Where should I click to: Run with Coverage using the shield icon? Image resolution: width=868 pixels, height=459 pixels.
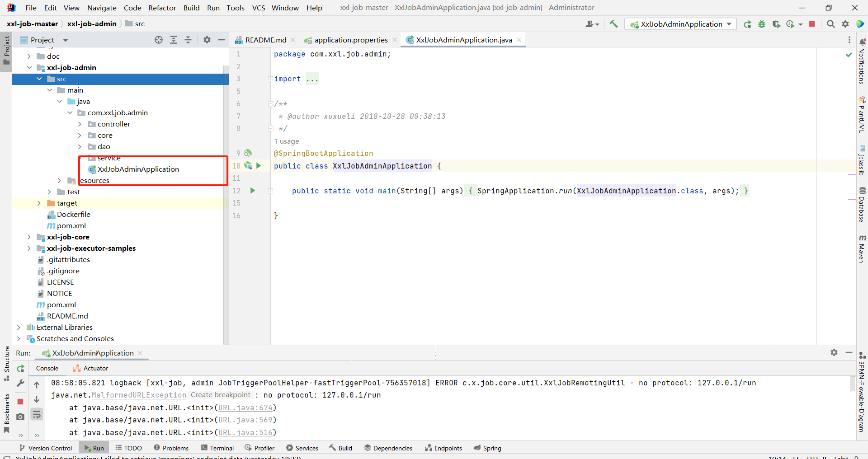point(777,24)
